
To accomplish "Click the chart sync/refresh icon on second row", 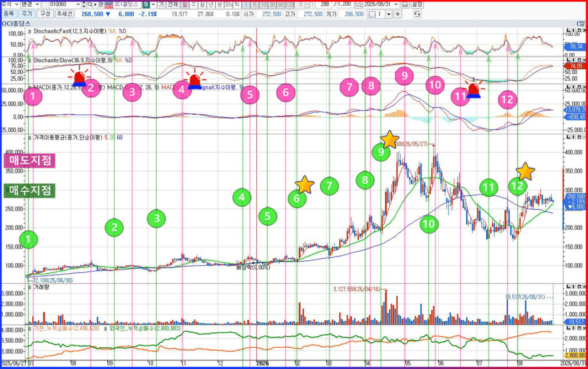I will tap(417, 14).
